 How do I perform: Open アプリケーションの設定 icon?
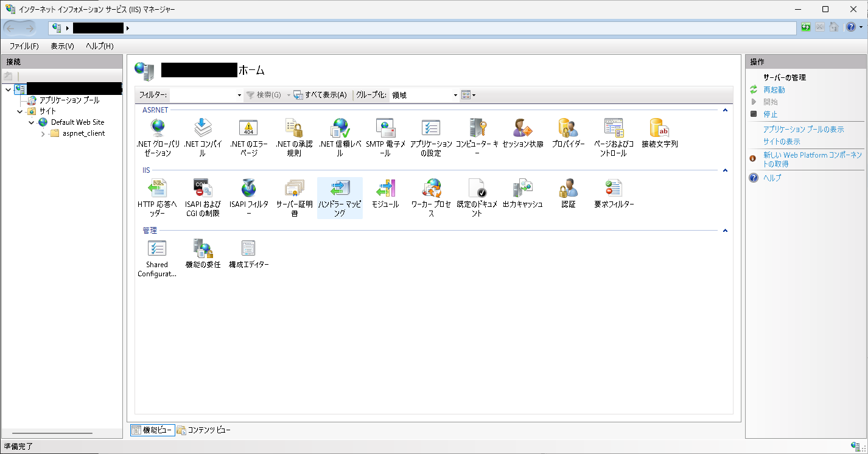click(x=431, y=138)
